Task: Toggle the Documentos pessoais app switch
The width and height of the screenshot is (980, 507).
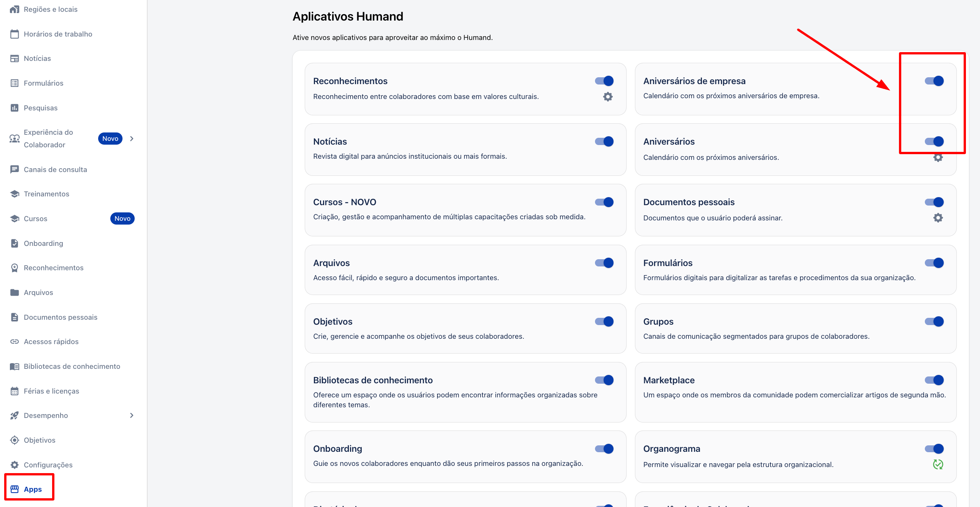Action: pyautogui.click(x=934, y=202)
